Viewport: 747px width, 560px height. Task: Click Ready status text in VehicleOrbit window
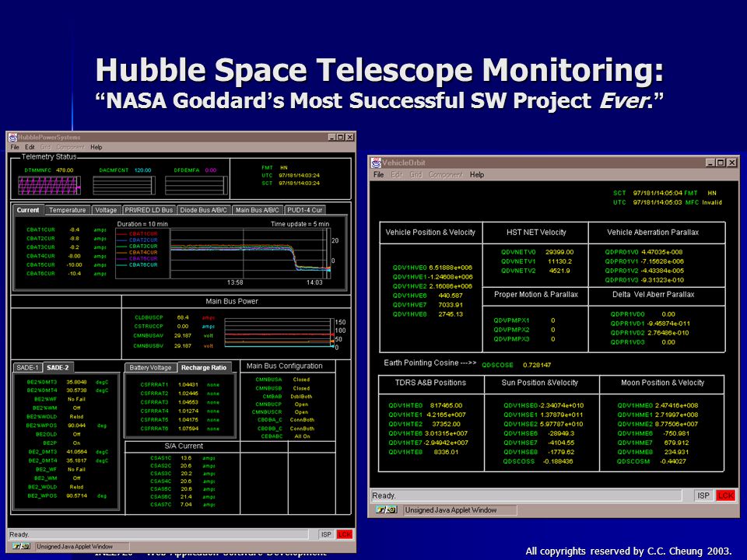(384, 495)
